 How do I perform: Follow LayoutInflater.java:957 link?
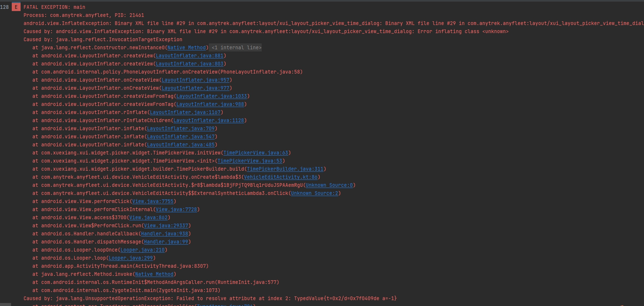point(196,80)
